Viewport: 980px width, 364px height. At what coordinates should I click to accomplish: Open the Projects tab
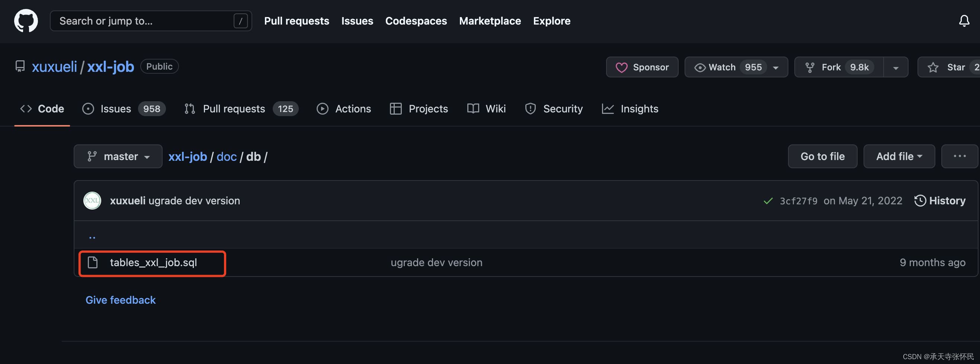point(419,109)
